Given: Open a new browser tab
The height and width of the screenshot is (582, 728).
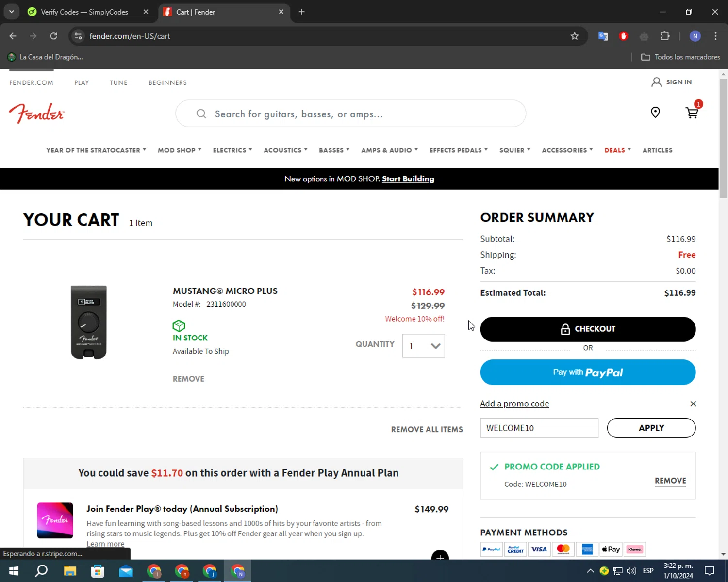Looking at the screenshot, I should pyautogui.click(x=301, y=12).
